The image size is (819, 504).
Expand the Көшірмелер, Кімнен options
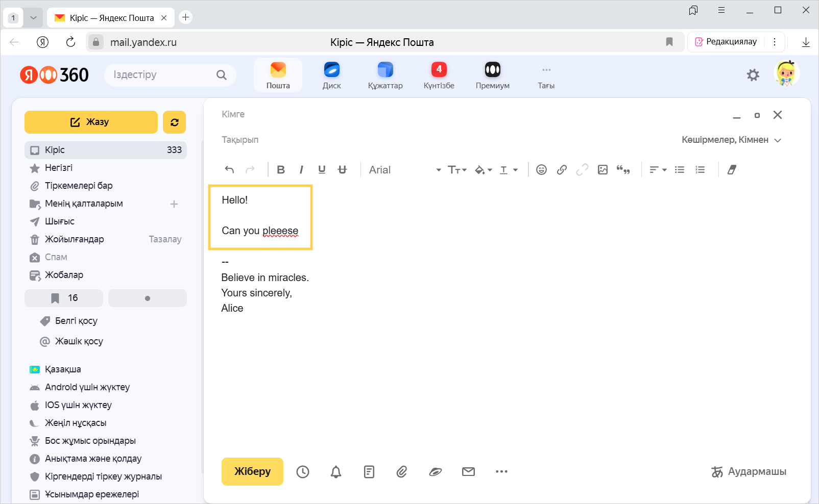tap(731, 140)
